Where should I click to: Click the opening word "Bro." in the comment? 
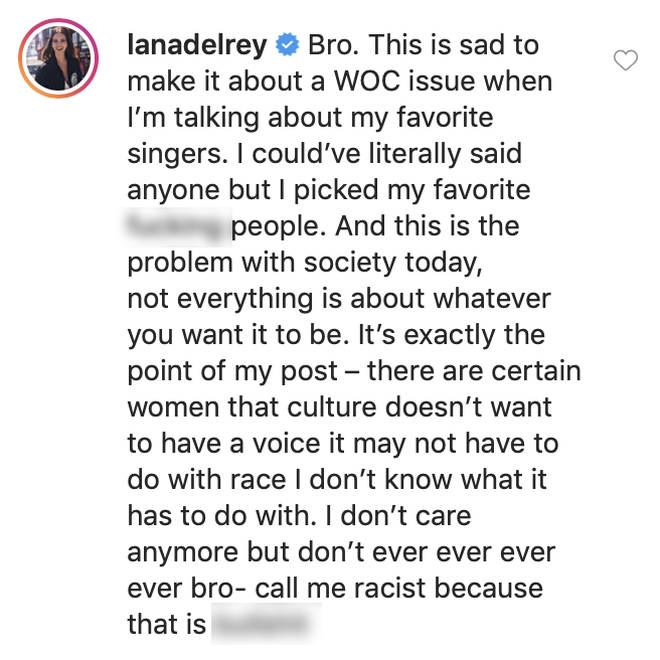[334, 45]
